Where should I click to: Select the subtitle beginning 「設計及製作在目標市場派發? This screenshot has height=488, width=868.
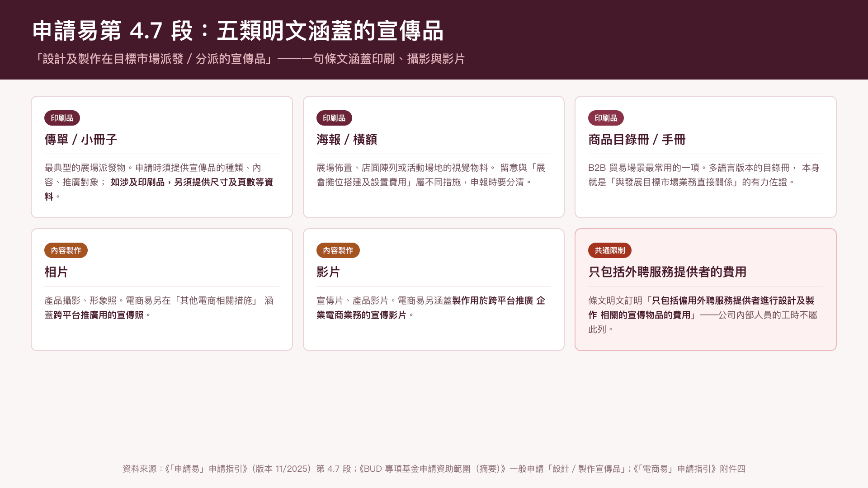pyautogui.click(x=248, y=59)
